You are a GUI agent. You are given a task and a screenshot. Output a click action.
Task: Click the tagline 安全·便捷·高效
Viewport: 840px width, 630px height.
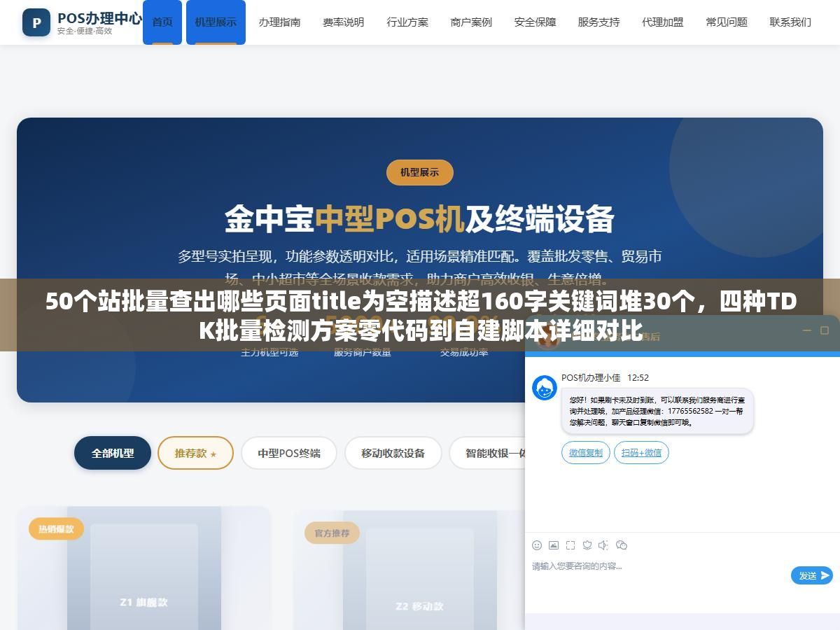coord(85,31)
